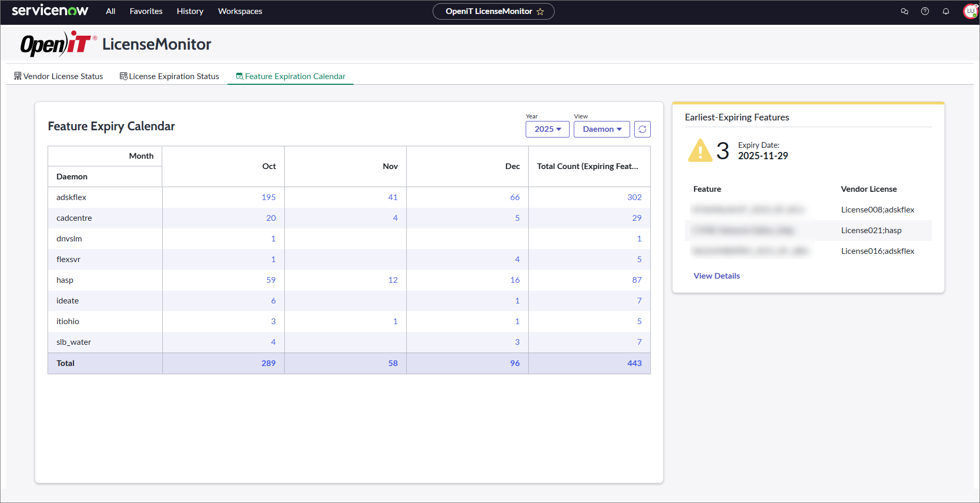Open adskflex November count 41
Image resolution: width=980 pixels, height=503 pixels.
pos(393,197)
